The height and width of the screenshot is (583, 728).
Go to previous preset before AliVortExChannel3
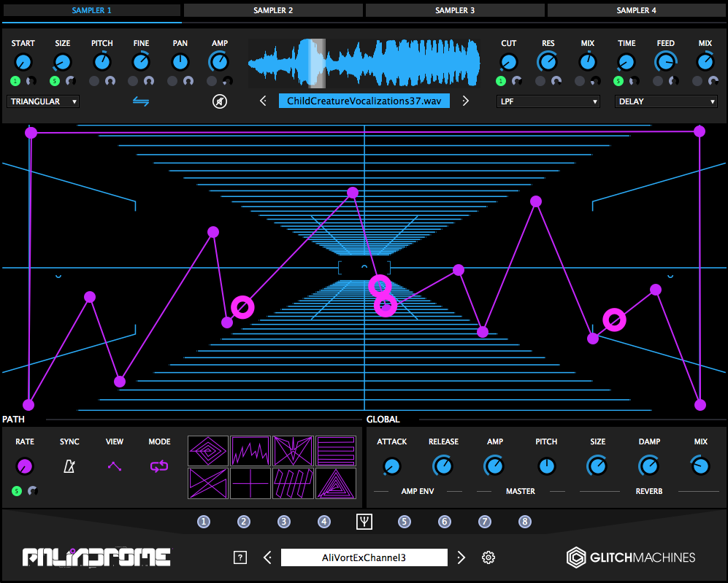267,557
